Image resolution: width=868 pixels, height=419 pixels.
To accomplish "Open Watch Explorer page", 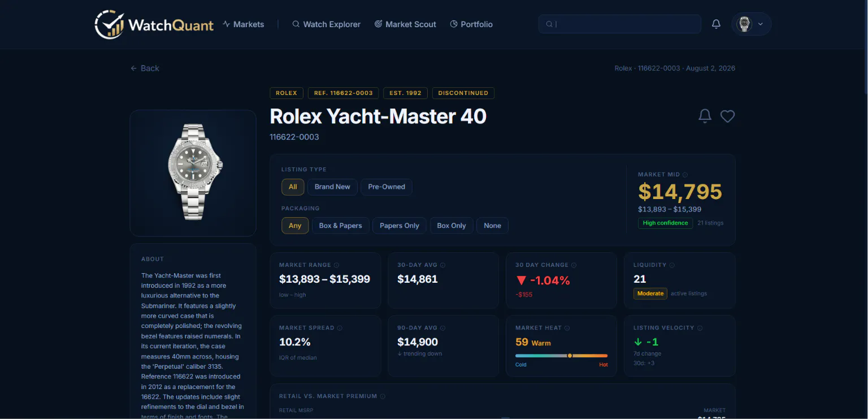I will (x=326, y=24).
